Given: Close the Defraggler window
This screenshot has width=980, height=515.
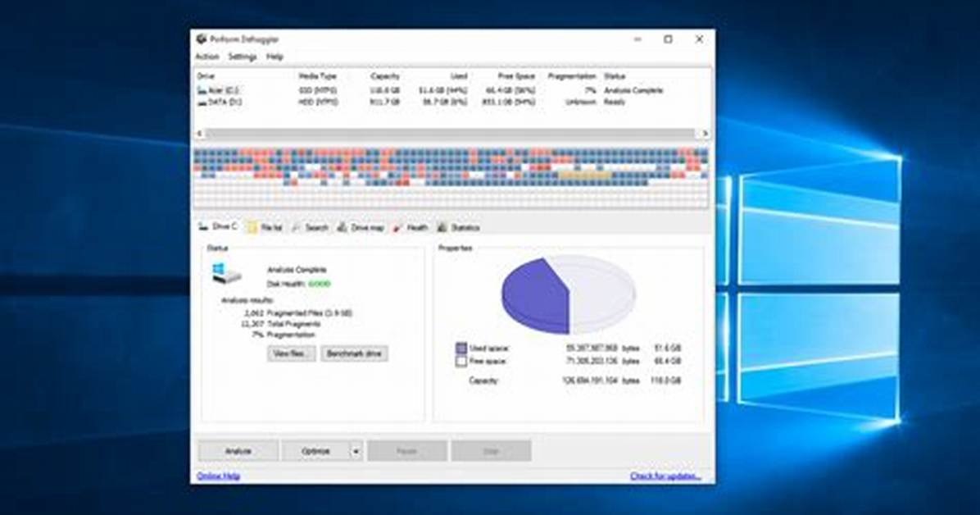Looking at the screenshot, I should tap(699, 39).
